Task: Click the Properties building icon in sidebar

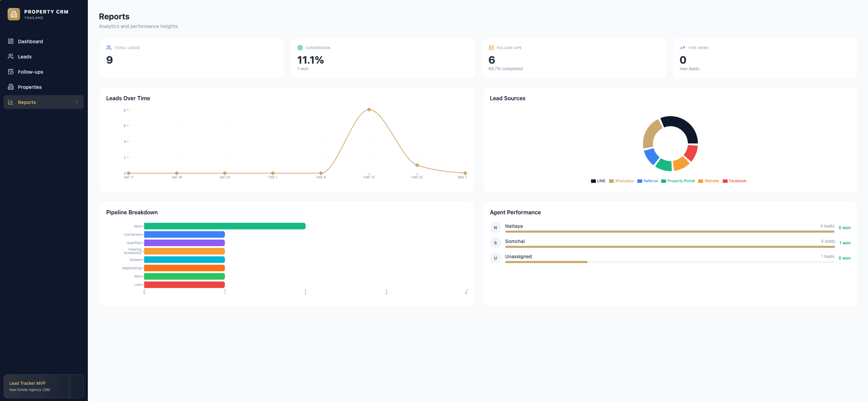Action: point(11,87)
